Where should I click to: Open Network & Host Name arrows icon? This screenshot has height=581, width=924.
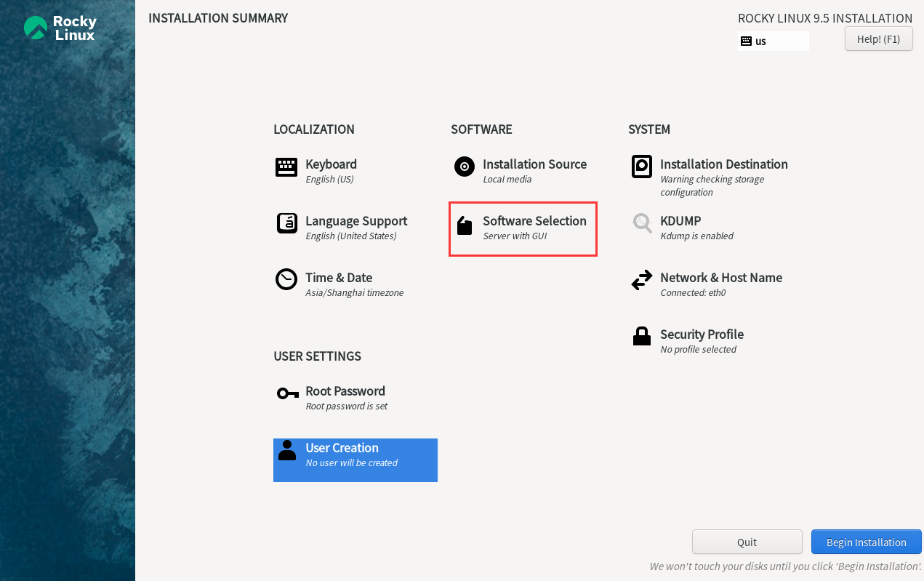coord(642,280)
